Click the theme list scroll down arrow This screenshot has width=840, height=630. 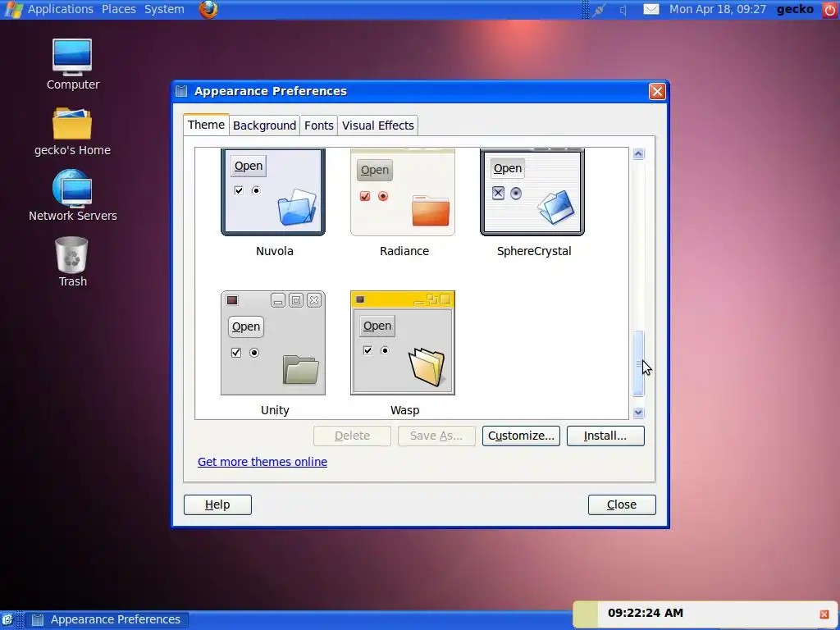coord(638,413)
